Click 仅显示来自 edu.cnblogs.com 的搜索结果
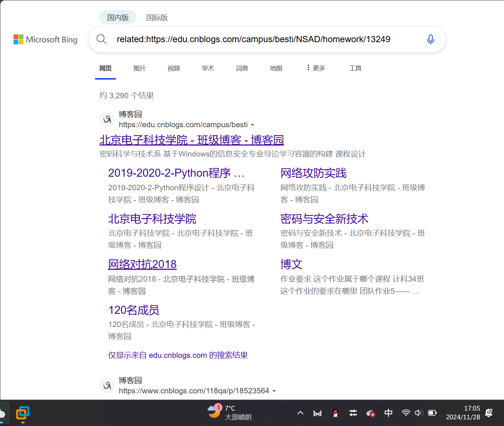Viewport: 504px width, 426px height. coord(178,355)
